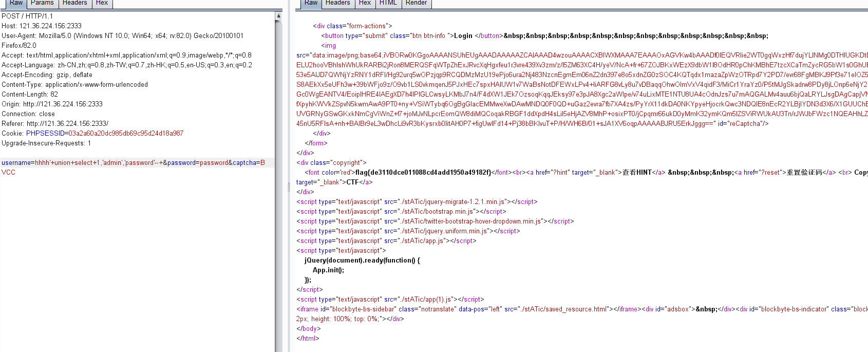Open the request Params tab
The image size is (868, 352).
(42, 3)
